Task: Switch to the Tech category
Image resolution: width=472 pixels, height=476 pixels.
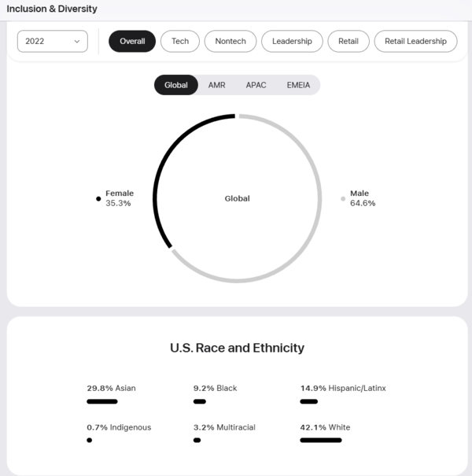Action: click(x=180, y=42)
